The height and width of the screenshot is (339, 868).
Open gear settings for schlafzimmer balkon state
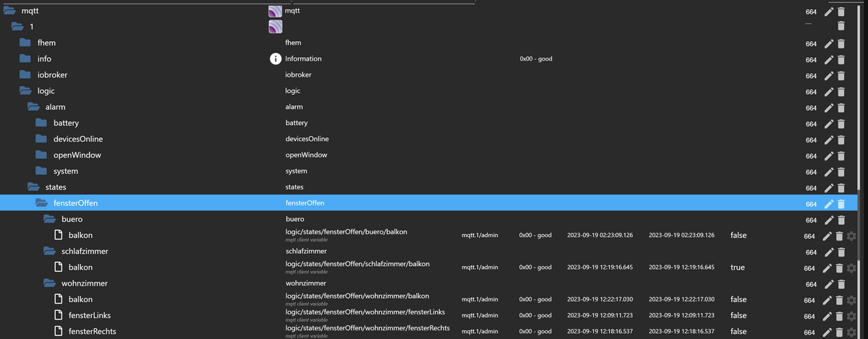click(851, 268)
